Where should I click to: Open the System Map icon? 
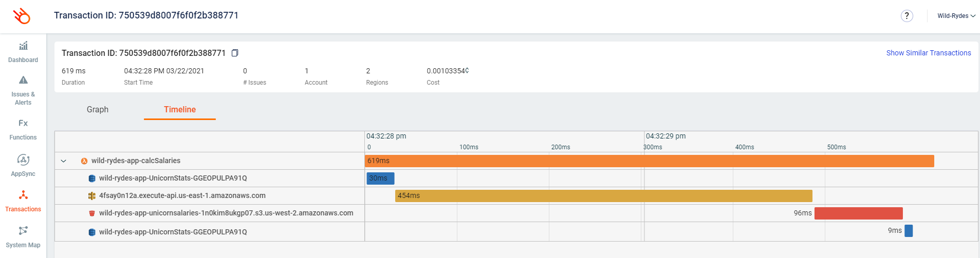23,230
